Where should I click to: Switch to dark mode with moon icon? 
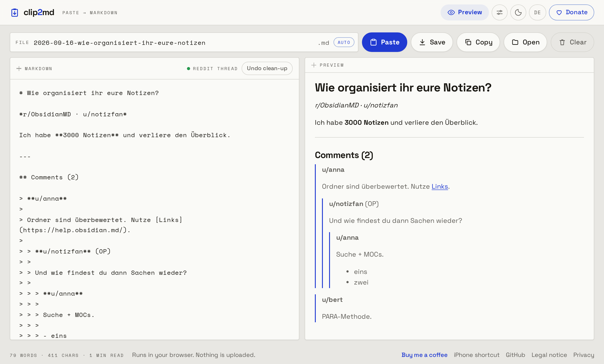518,12
